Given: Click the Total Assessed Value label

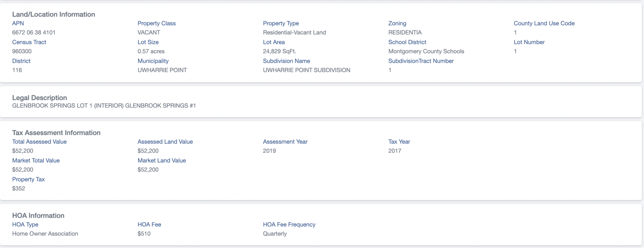Looking at the screenshot, I should [x=40, y=142].
